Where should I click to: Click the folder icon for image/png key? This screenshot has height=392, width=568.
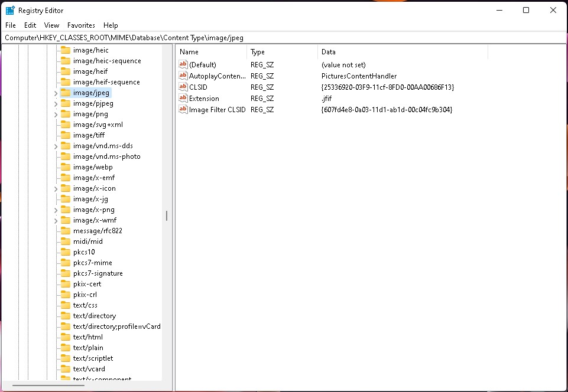[x=66, y=114]
